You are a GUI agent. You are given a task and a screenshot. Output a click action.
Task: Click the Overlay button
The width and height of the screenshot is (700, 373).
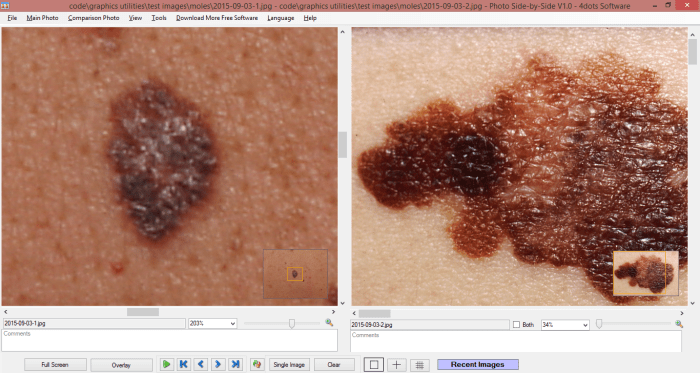(121, 365)
